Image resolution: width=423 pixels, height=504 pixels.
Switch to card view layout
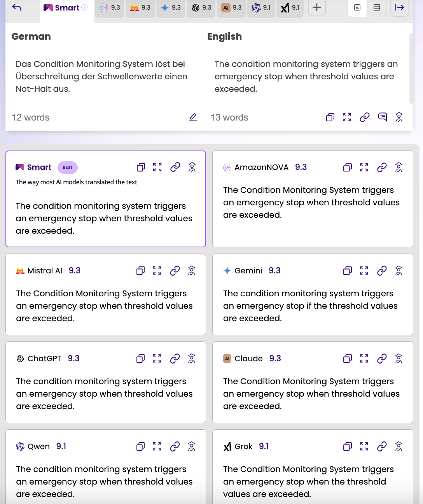[357, 8]
